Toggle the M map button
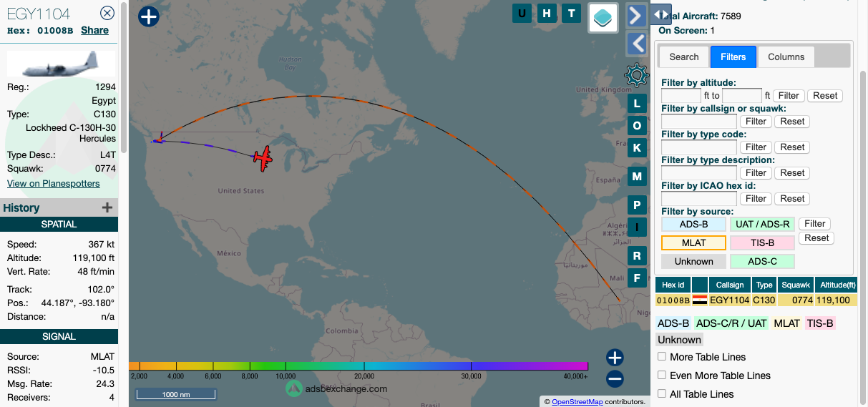 tap(637, 177)
